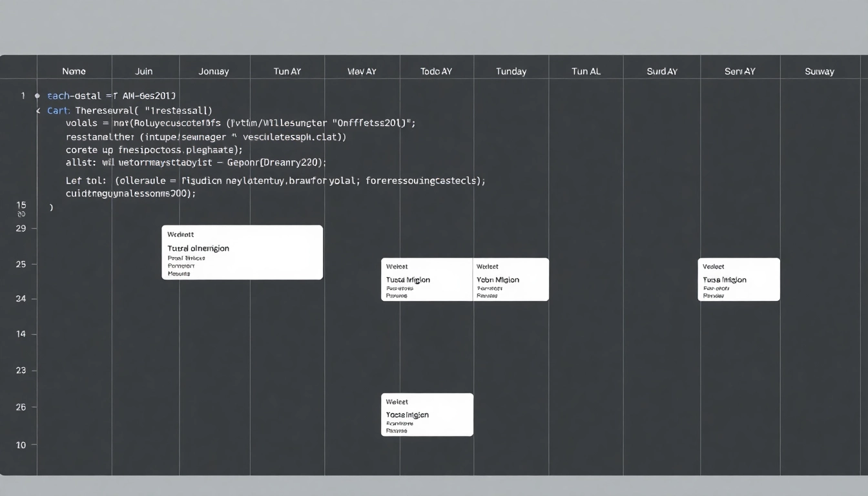Click the code line starting "each-dstal"
The width and height of the screenshot is (868, 496).
click(112, 96)
